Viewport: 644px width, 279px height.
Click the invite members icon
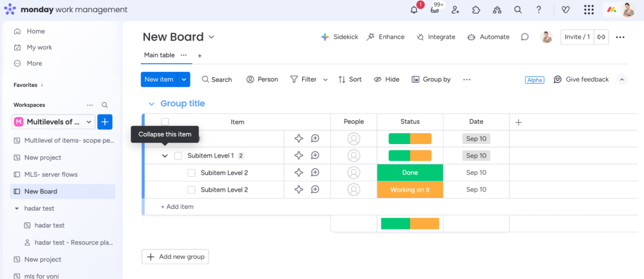(x=455, y=10)
